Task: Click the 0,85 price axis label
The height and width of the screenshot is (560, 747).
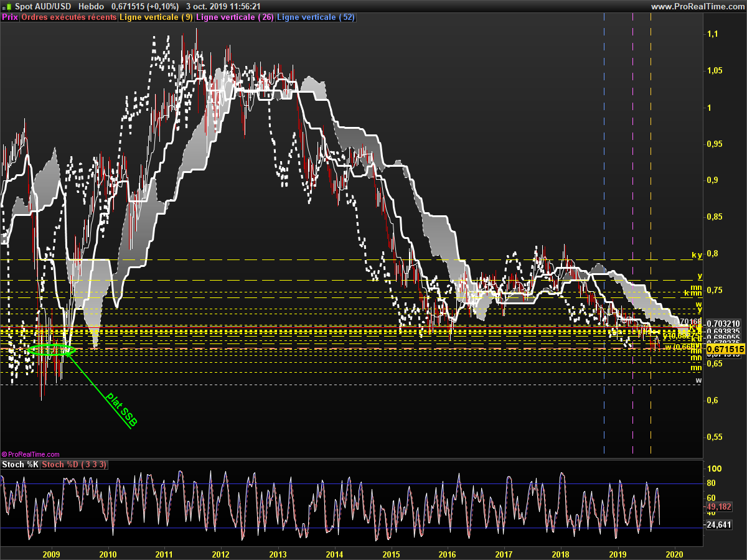Action: point(715,217)
